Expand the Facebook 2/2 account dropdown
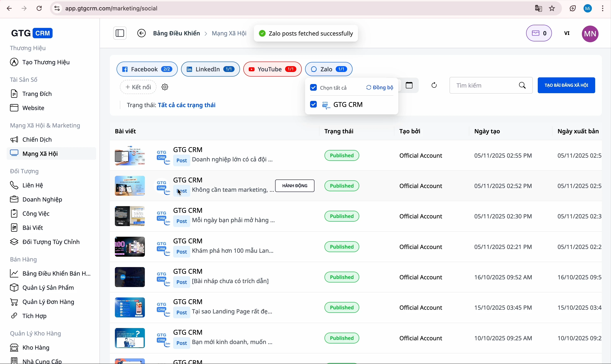The height and width of the screenshot is (364, 611). (x=147, y=69)
